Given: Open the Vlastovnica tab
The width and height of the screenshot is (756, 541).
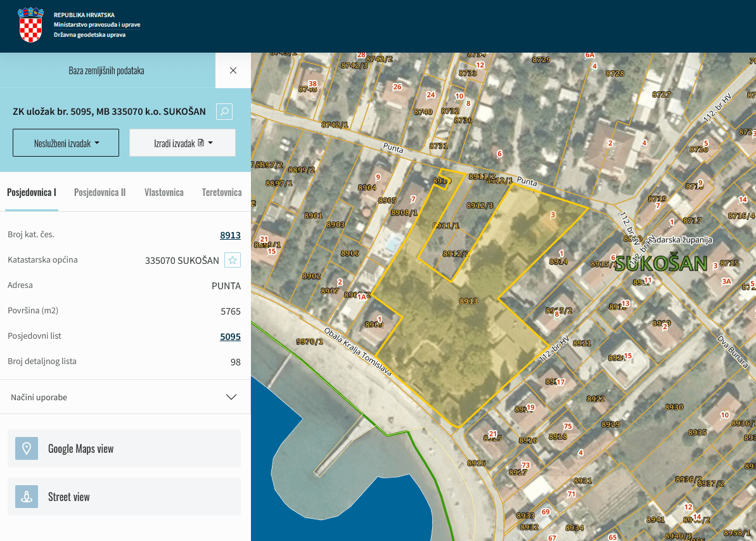Looking at the screenshot, I should [x=163, y=192].
